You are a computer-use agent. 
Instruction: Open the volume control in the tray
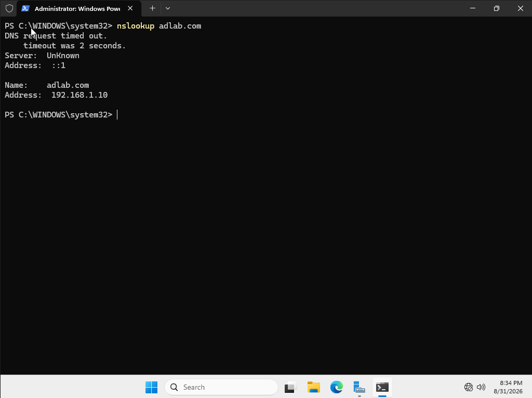(481, 387)
